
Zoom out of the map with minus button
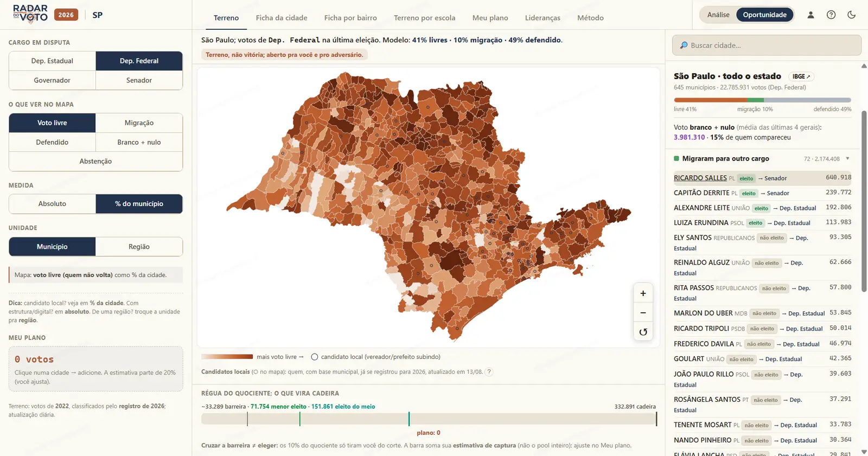[643, 313]
